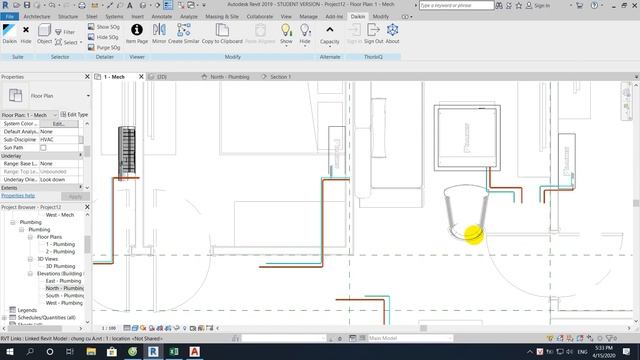Collapse the Elevations (Building) node
Viewport: 640px width, 360px height.
30,274
